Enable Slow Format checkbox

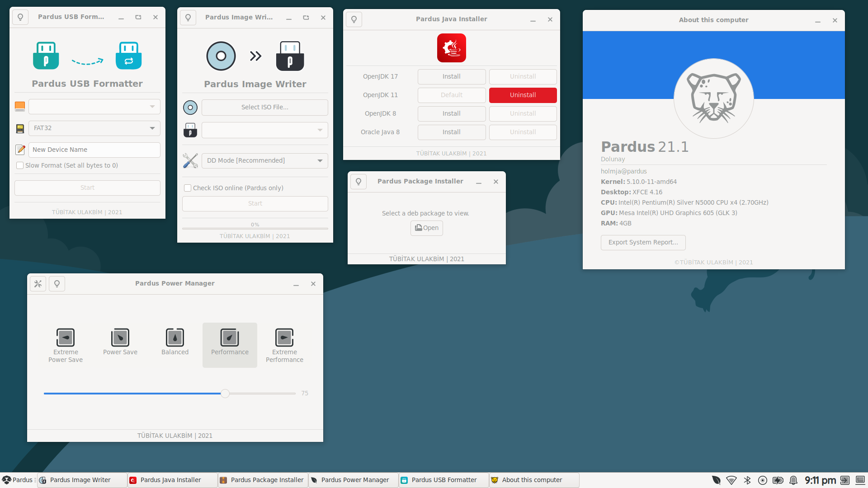20,165
